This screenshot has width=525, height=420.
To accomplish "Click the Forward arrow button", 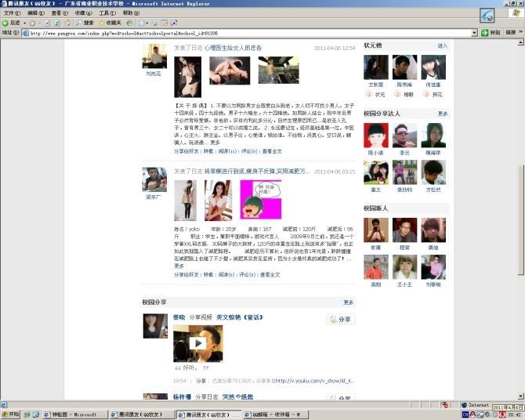I will pyautogui.click(x=32, y=23).
